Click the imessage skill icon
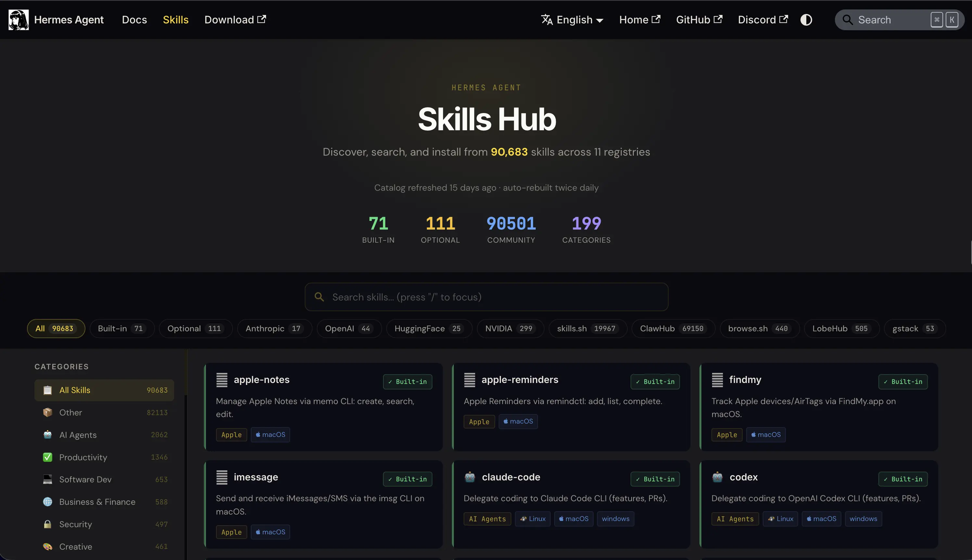 click(222, 477)
